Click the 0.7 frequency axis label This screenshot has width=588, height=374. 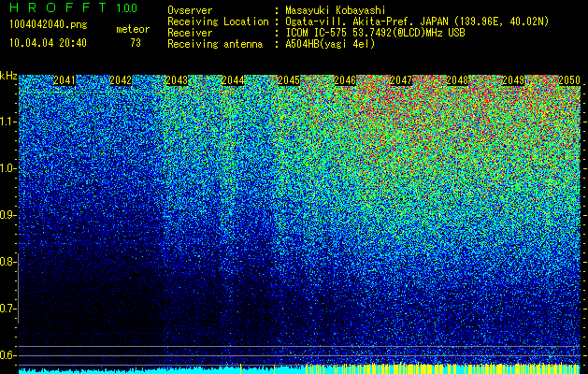pyautogui.click(x=7, y=309)
